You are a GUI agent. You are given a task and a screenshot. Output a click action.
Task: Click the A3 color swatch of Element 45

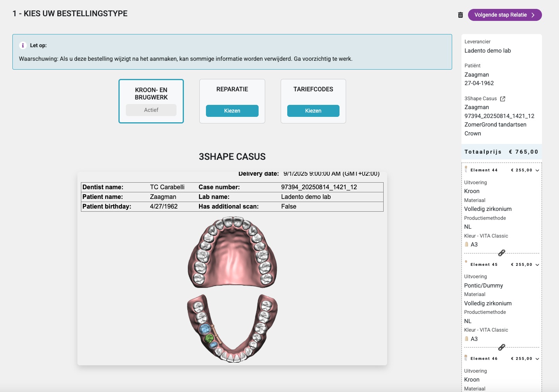click(x=466, y=339)
